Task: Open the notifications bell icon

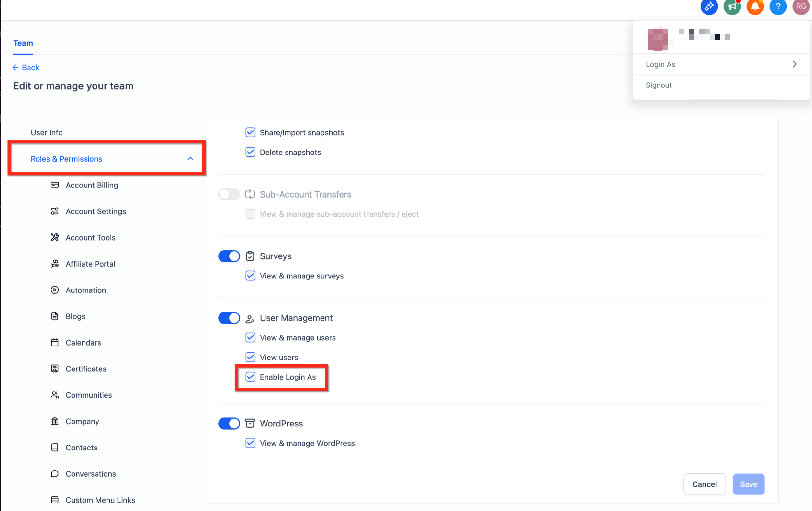Action: 755,7
